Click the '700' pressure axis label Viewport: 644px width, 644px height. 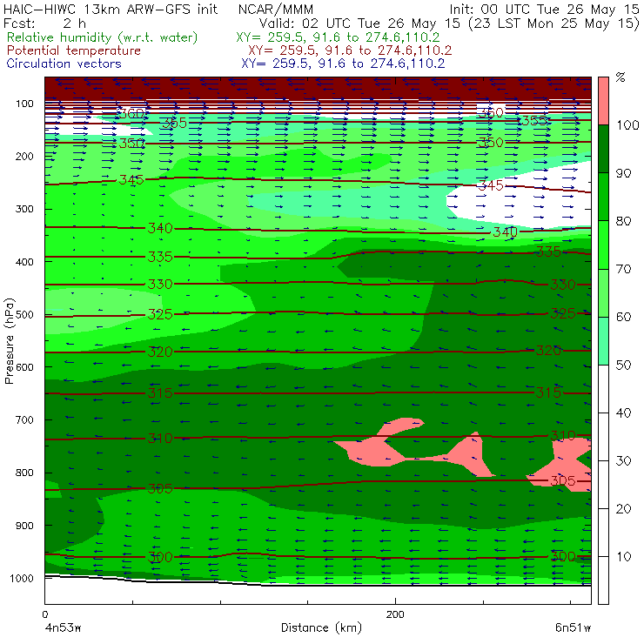tap(24, 420)
